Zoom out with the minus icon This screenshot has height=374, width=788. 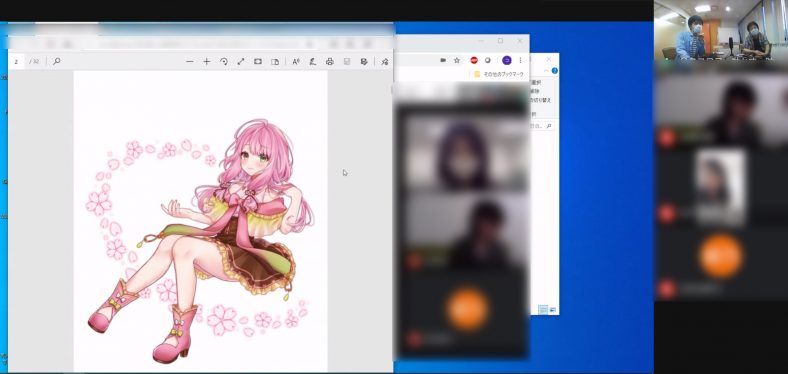point(189,61)
